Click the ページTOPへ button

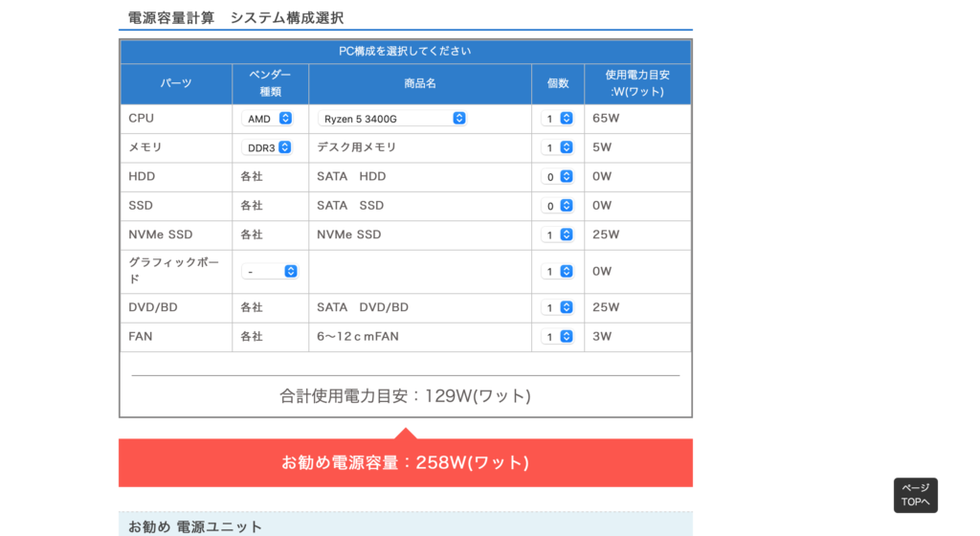pyautogui.click(x=915, y=495)
